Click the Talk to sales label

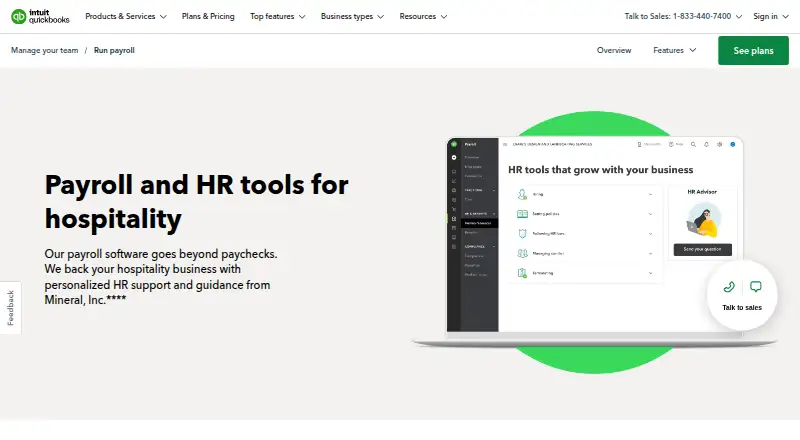click(742, 307)
